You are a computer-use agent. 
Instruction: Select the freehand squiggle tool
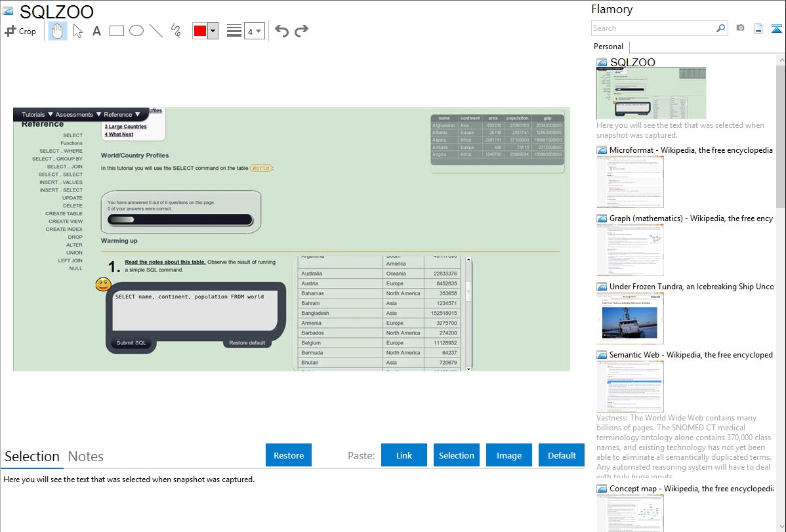(176, 31)
